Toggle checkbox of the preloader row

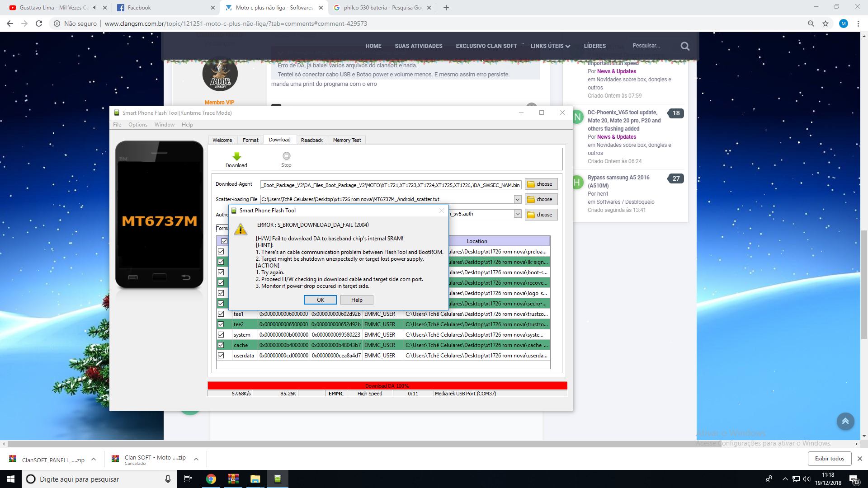click(221, 251)
